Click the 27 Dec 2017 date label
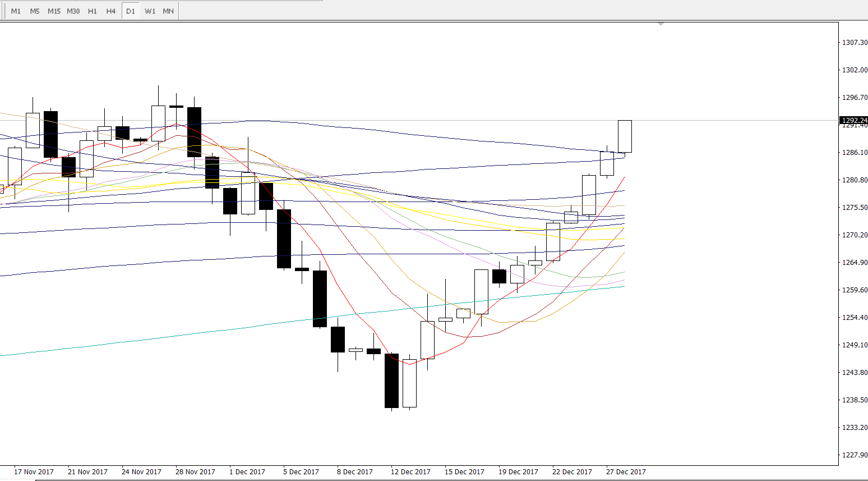The height and width of the screenshot is (481, 868). pyautogui.click(x=625, y=471)
